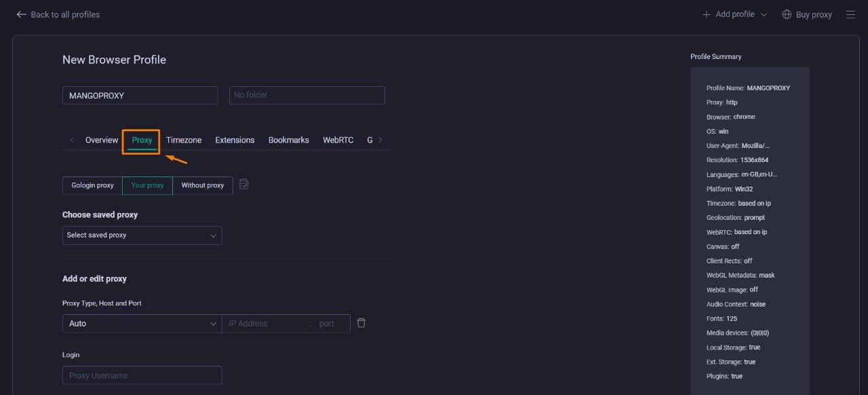
Task: Open the Select saved proxy dropdown
Action: [142, 235]
